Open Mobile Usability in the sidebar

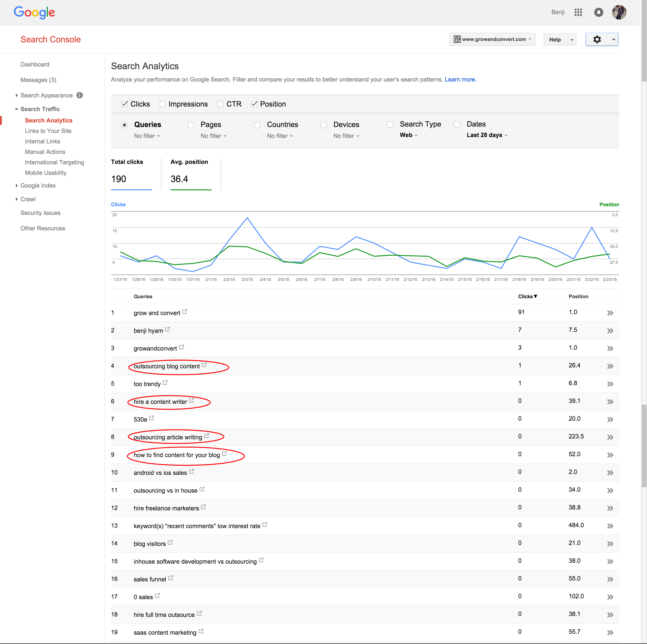click(x=45, y=173)
